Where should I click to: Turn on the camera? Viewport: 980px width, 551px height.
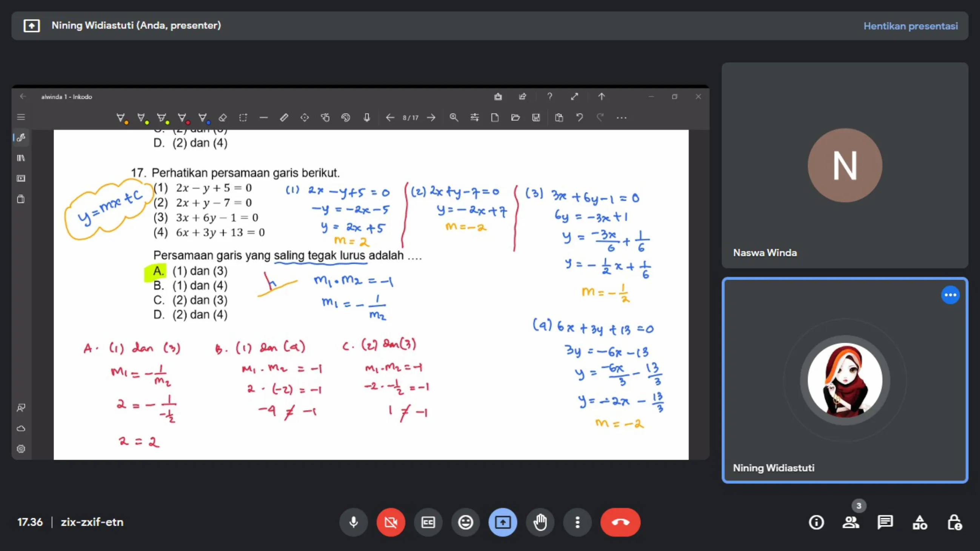pyautogui.click(x=391, y=522)
